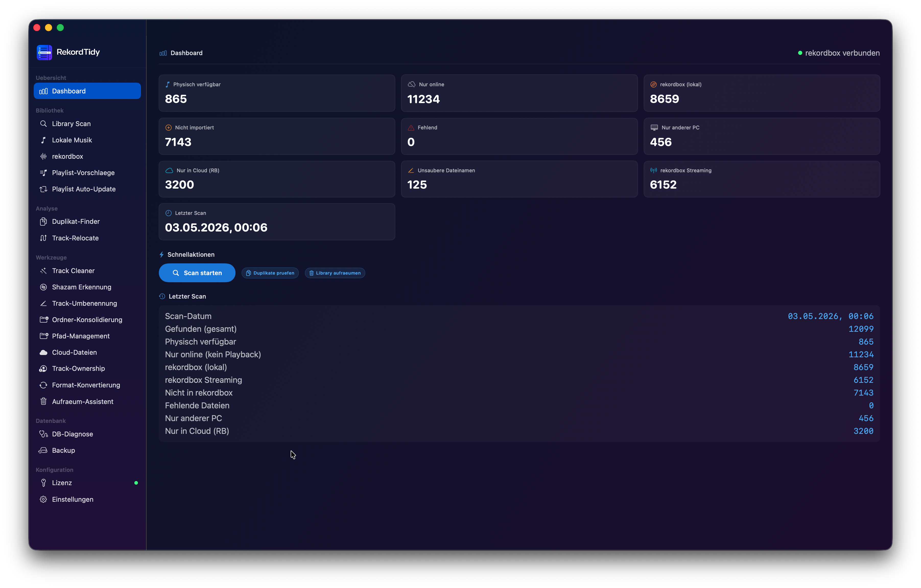Go to Lokale Musik section
Viewport: 921px width, 588px height.
pos(87,140)
